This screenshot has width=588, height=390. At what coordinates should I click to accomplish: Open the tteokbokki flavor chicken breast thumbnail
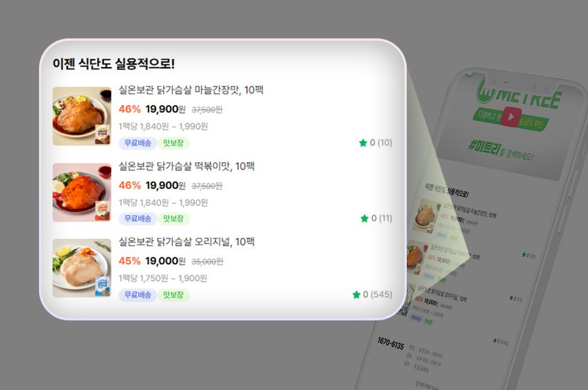[x=82, y=193]
